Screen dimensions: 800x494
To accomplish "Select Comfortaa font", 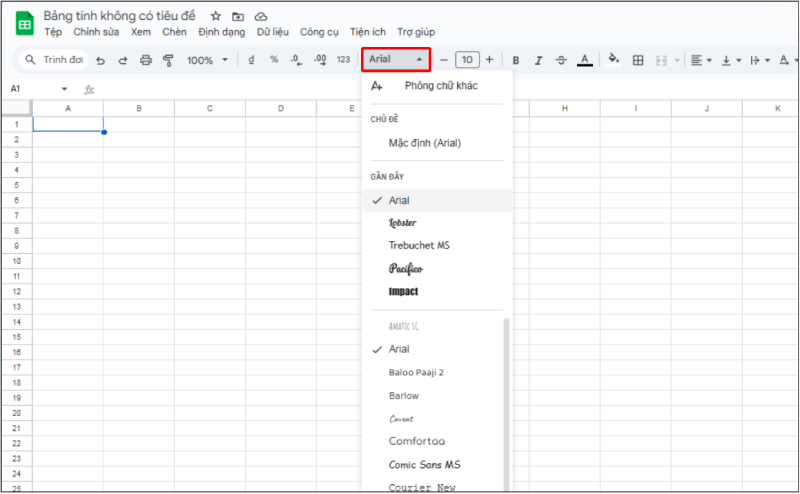I will click(x=433, y=441).
